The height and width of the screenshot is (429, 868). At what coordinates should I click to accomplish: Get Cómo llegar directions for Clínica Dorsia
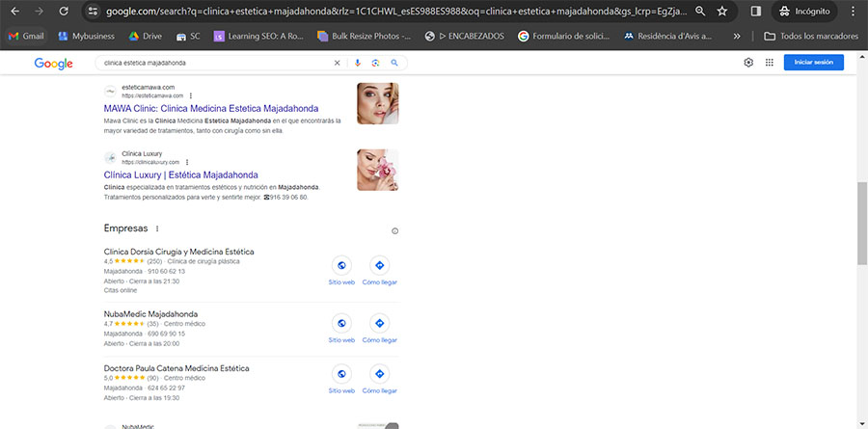pos(380,271)
